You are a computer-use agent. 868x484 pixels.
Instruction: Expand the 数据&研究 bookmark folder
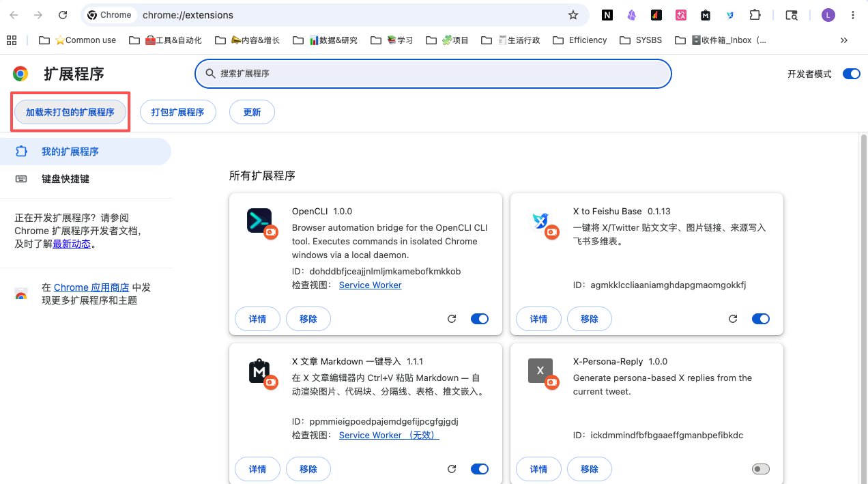point(325,40)
